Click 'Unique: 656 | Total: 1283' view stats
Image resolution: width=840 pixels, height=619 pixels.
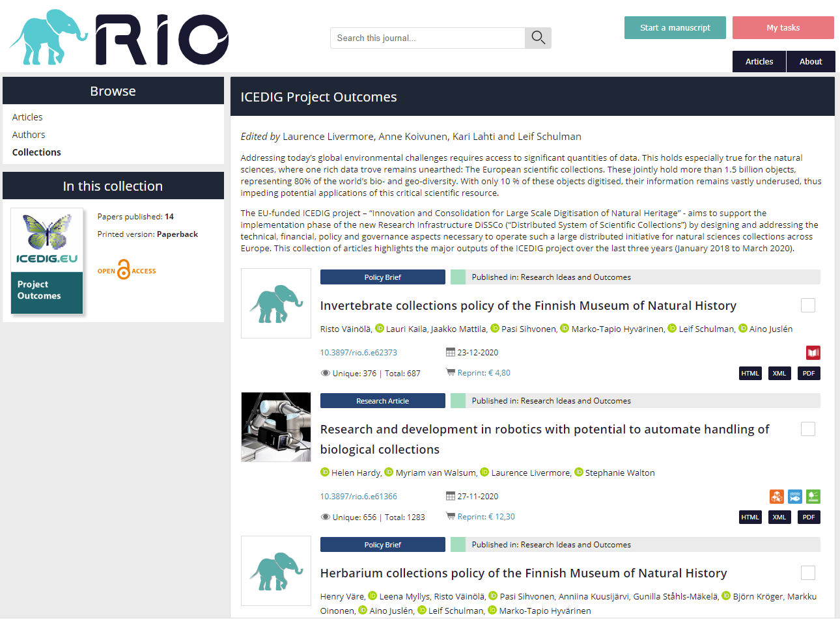[372, 517]
